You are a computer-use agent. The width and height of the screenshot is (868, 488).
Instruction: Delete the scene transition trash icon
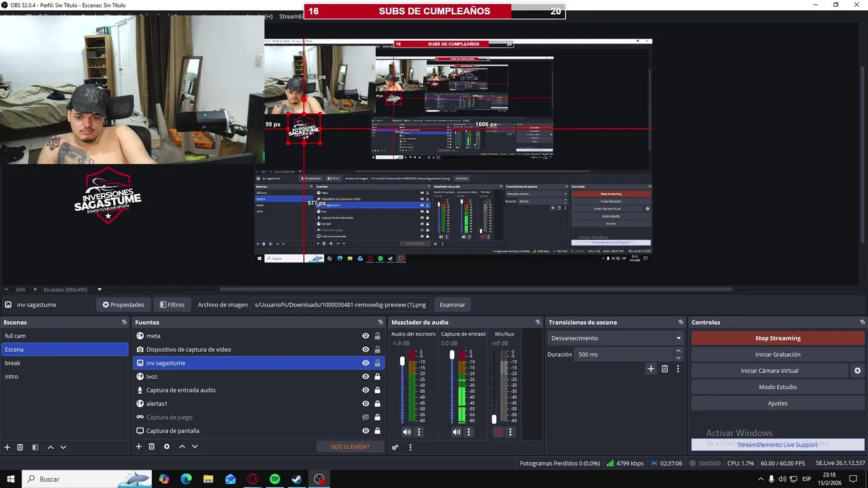(665, 369)
